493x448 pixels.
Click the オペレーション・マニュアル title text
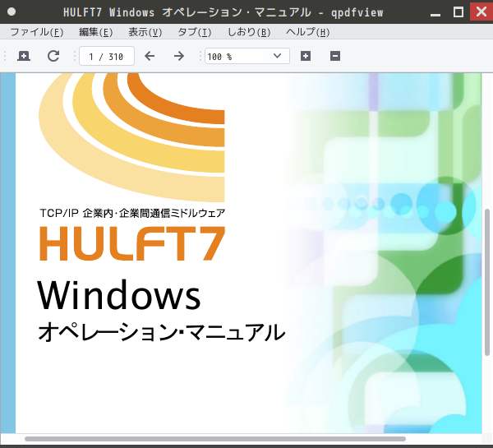pyautogui.click(x=162, y=332)
